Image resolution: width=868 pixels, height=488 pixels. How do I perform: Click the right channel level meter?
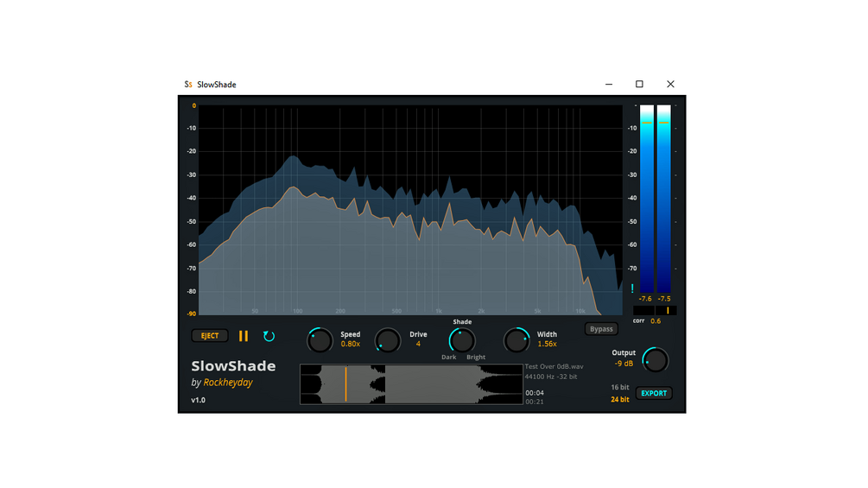pos(663,199)
